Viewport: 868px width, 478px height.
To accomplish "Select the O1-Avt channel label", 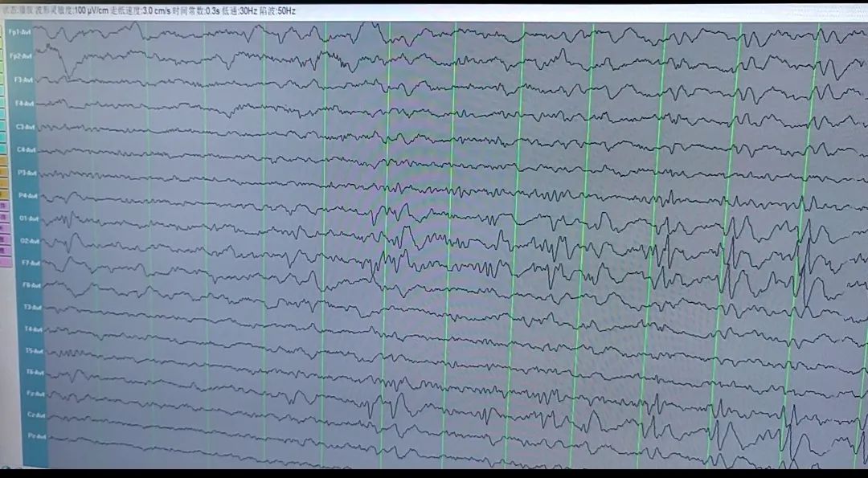I will coord(29,219).
